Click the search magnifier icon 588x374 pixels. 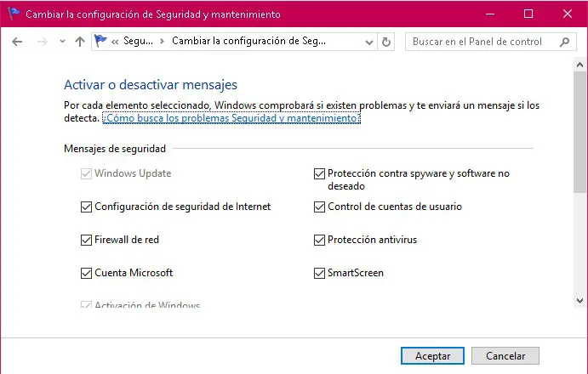(564, 42)
